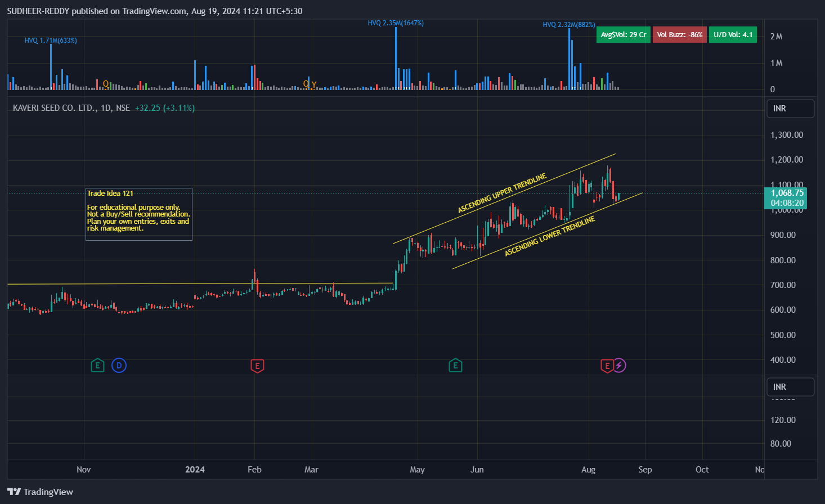
Task: Click the orange Q marker near November volume
Action: pyautogui.click(x=105, y=84)
